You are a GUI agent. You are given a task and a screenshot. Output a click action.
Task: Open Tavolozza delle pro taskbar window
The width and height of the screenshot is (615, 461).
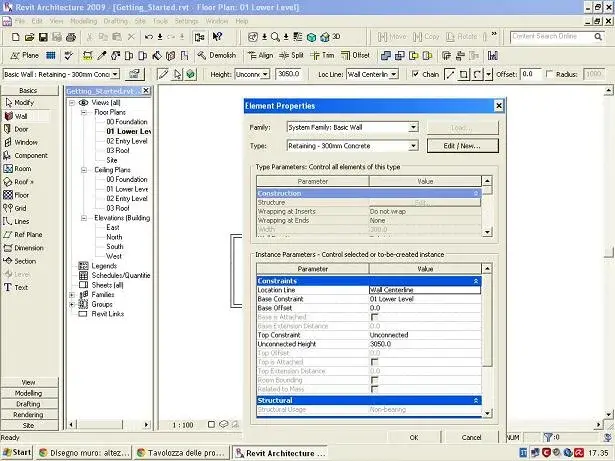(182, 453)
